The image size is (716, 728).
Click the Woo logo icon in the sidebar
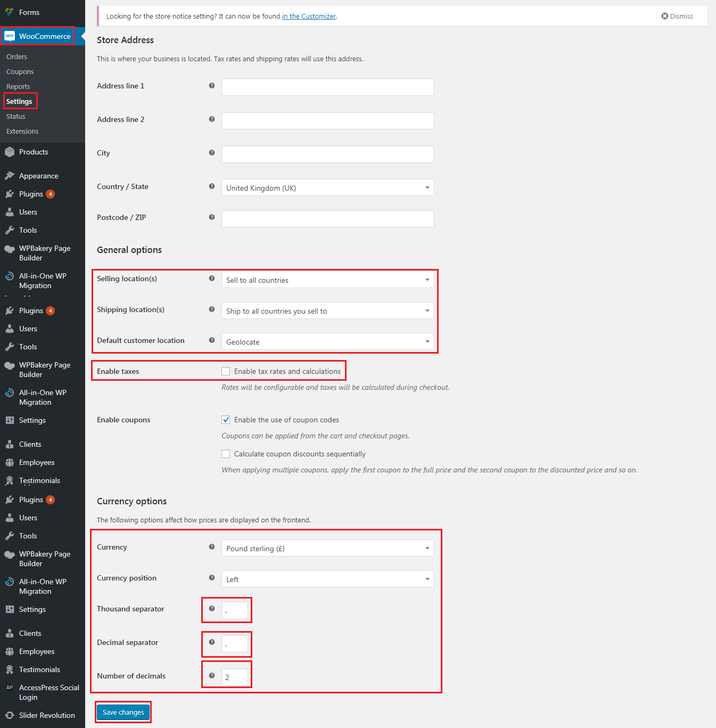10,36
